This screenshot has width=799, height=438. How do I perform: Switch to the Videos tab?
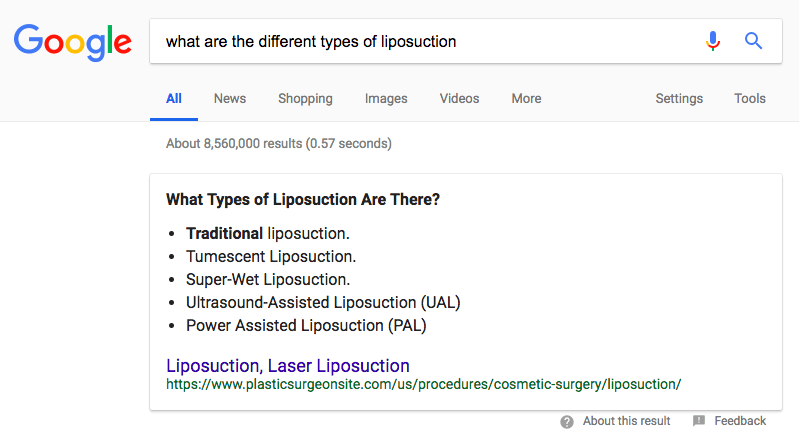(460, 99)
